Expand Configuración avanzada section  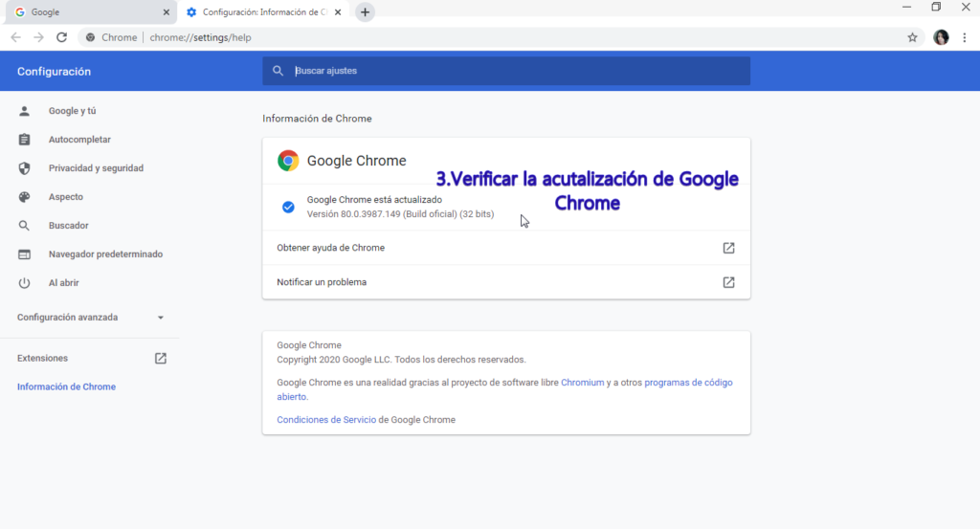click(91, 317)
